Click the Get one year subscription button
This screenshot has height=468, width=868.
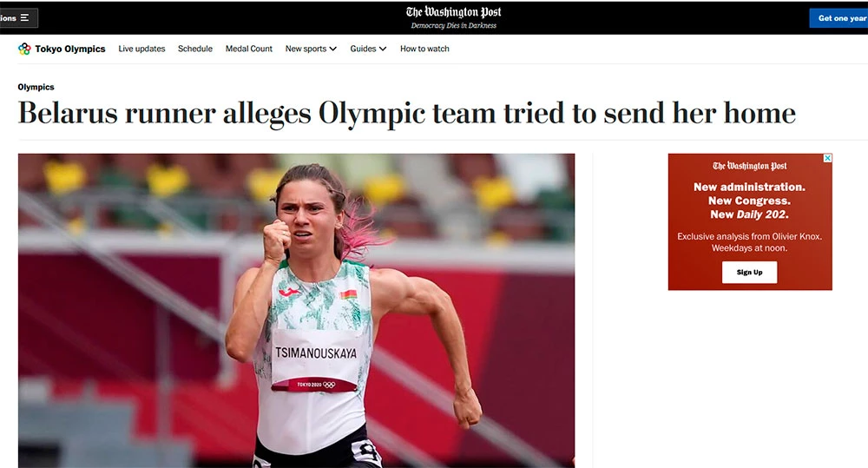[838, 17]
